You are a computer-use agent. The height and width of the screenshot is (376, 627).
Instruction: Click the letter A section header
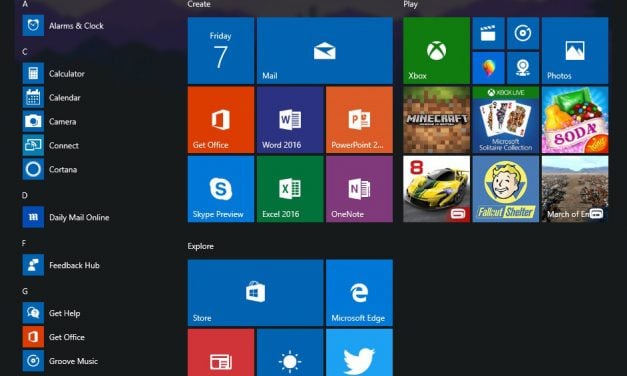click(25, 4)
